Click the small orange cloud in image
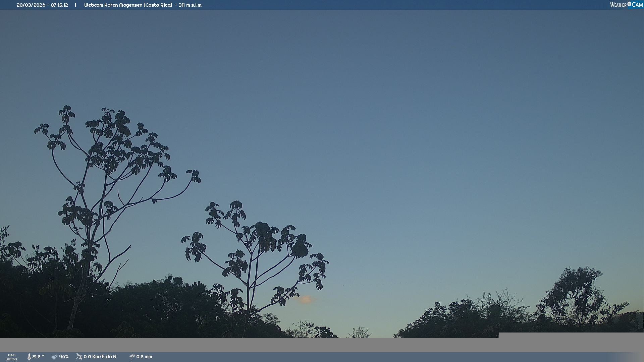 coord(306,299)
